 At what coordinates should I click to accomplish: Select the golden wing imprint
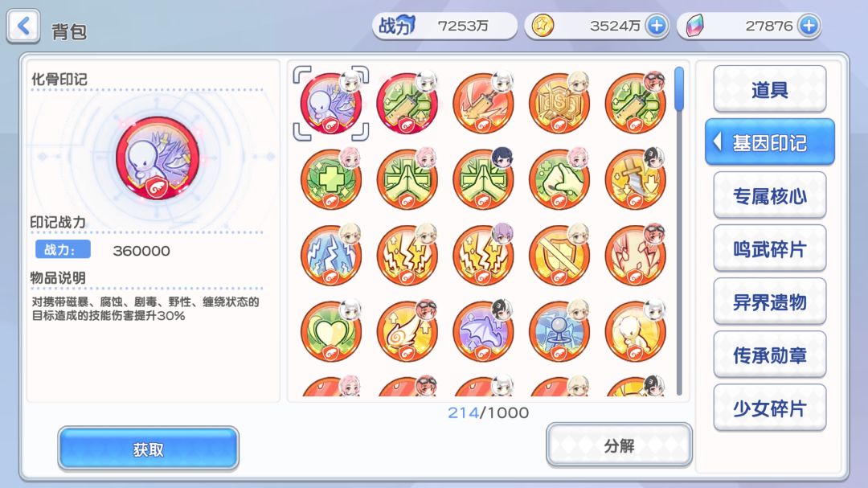(x=407, y=330)
